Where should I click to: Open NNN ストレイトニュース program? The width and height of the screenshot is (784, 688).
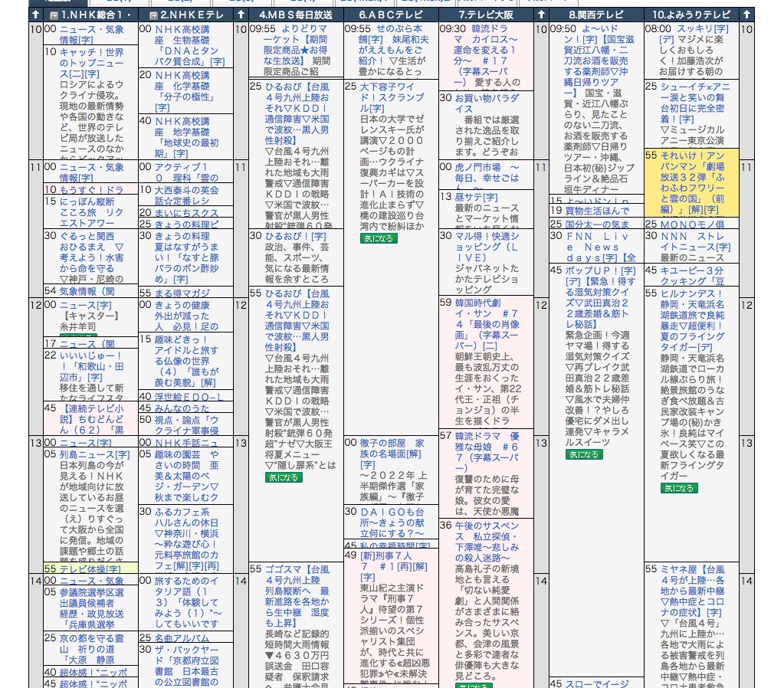pyautogui.click(x=696, y=241)
